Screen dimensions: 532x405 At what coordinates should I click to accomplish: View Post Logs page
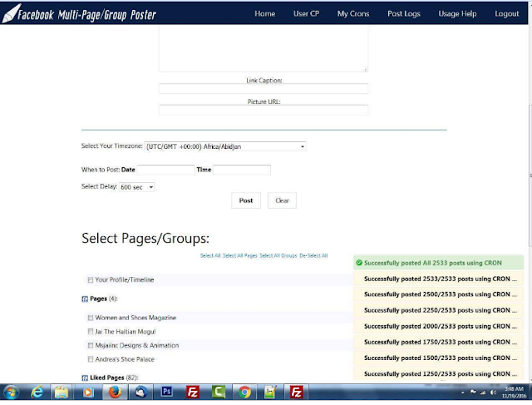pos(404,13)
